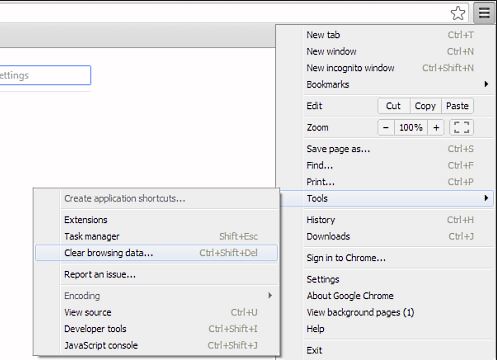The height and width of the screenshot is (360, 497).
Task: Focus the settings search field
Action: pos(45,75)
